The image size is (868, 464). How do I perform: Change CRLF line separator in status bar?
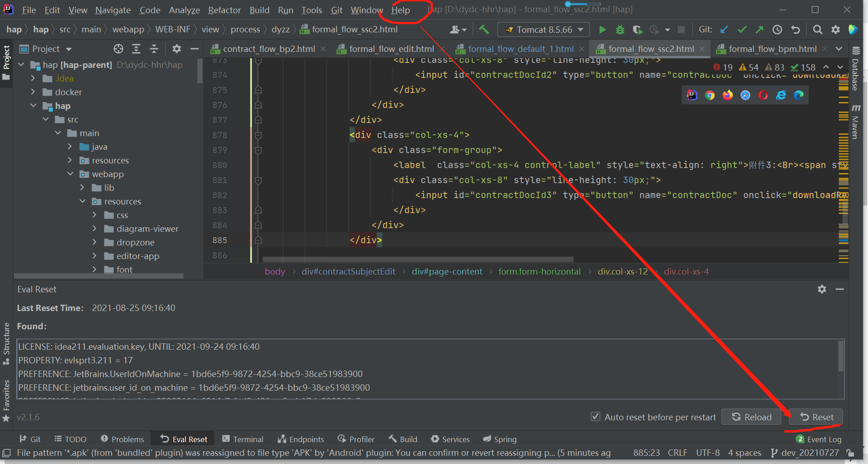[x=677, y=453]
